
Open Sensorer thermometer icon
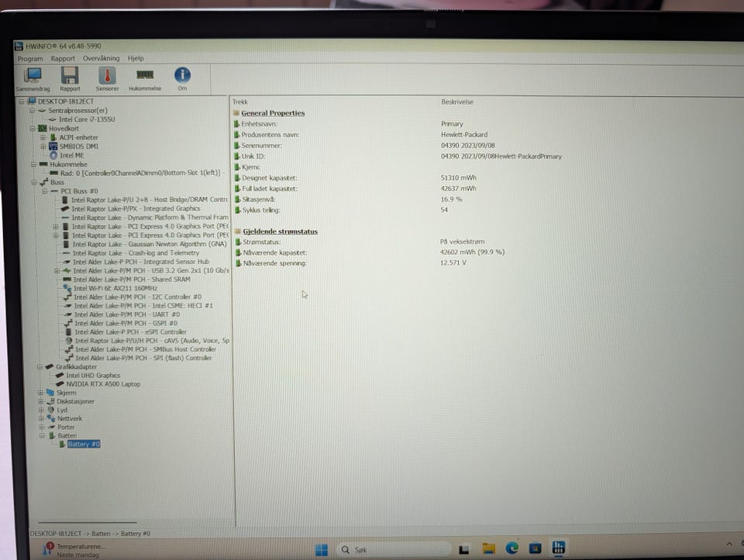pos(107,79)
